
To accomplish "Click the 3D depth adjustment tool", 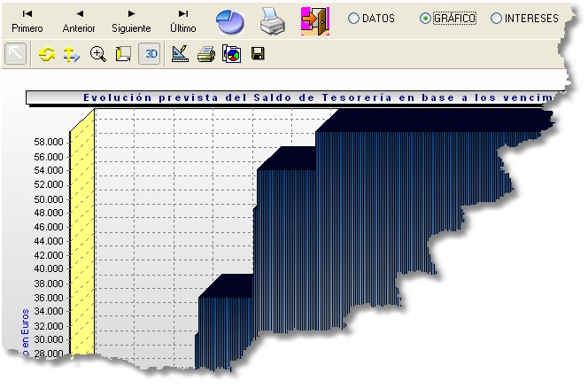I will tap(123, 54).
